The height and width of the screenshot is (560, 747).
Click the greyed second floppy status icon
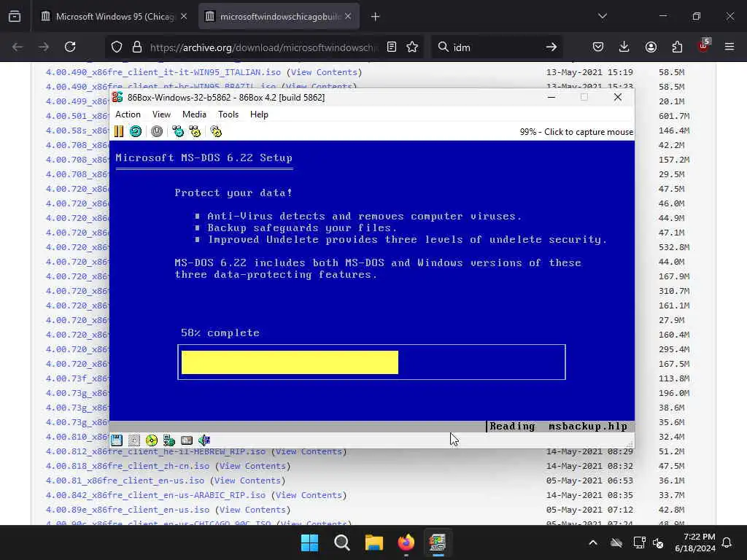[134, 440]
